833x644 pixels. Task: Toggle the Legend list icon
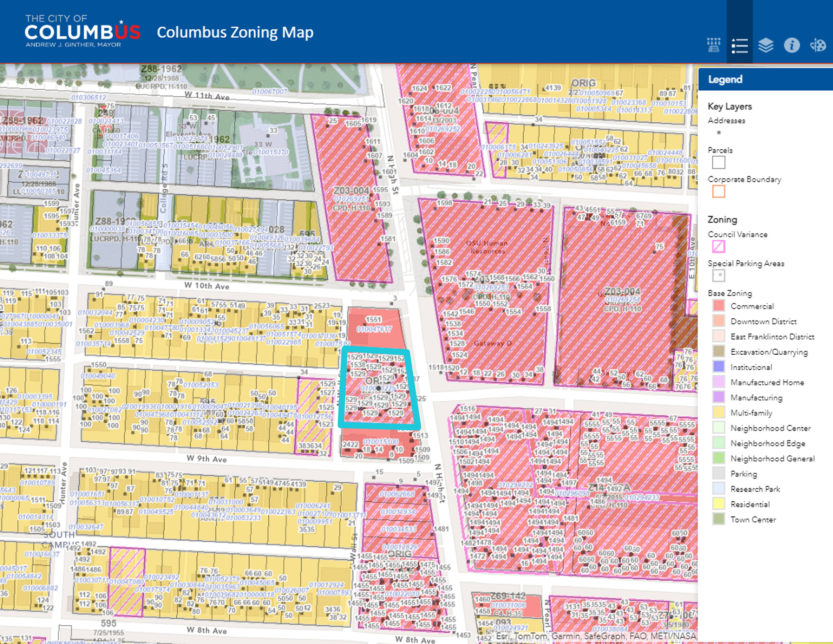739,46
